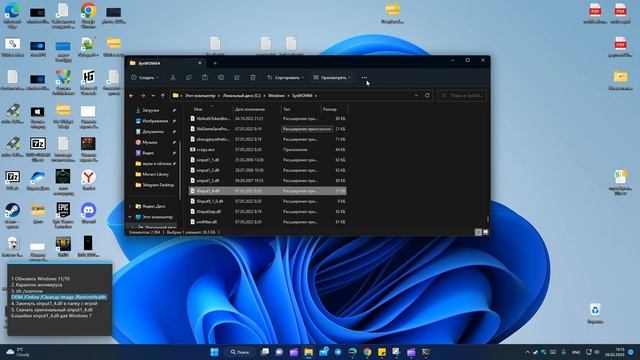The image size is (640, 360).
Task: Click 'Локальный диск (C:)' breadcrumb segment
Action: (x=242, y=96)
